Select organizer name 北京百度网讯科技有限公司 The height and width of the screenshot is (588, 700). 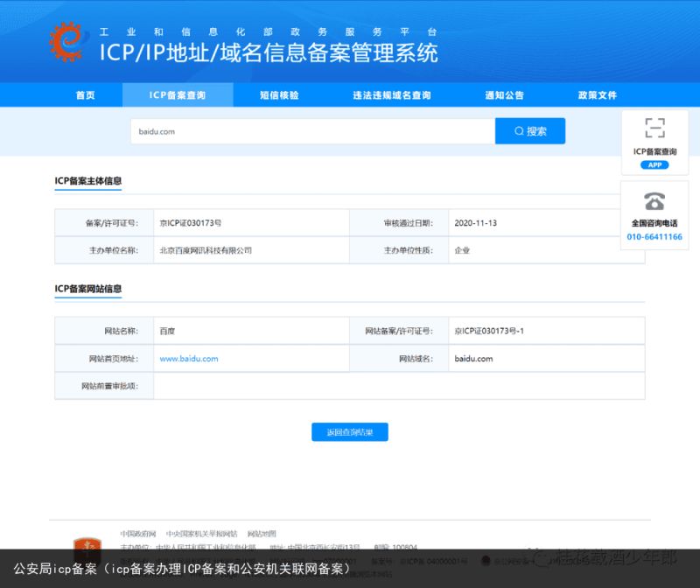(206, 250)
